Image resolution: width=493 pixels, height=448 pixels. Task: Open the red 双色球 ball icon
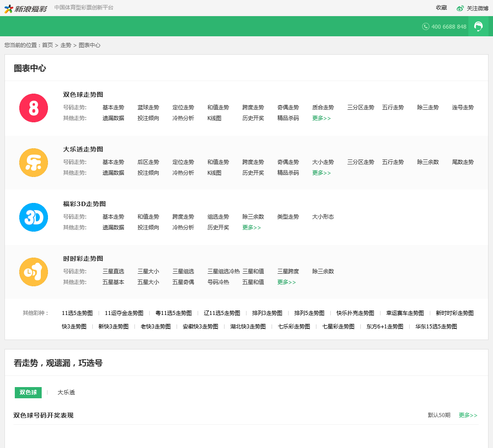[x=34, y=108]
